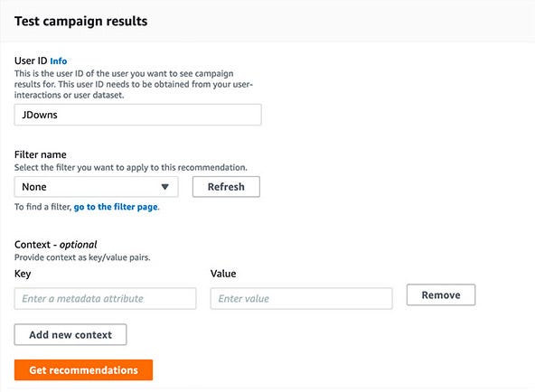The width and height of the screenshot is (535, 392).
Task: Focus the Key metadata attribute field
Action: point(105,299)
